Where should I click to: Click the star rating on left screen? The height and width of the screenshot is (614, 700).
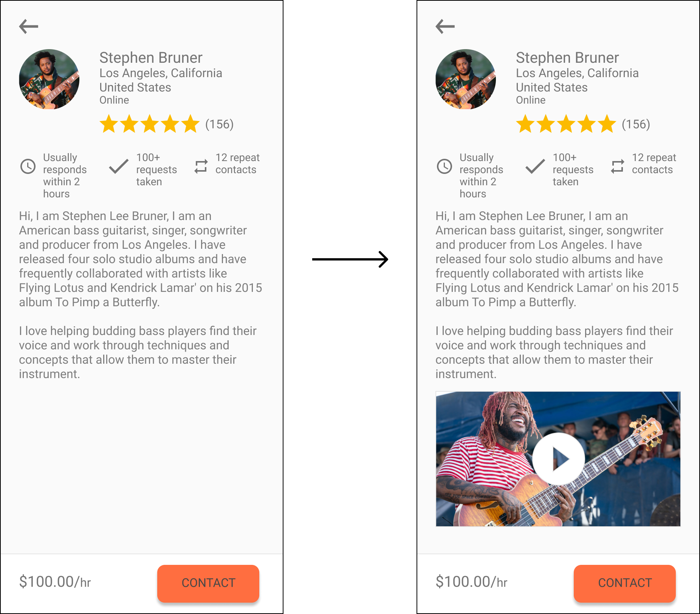[150, 124]
